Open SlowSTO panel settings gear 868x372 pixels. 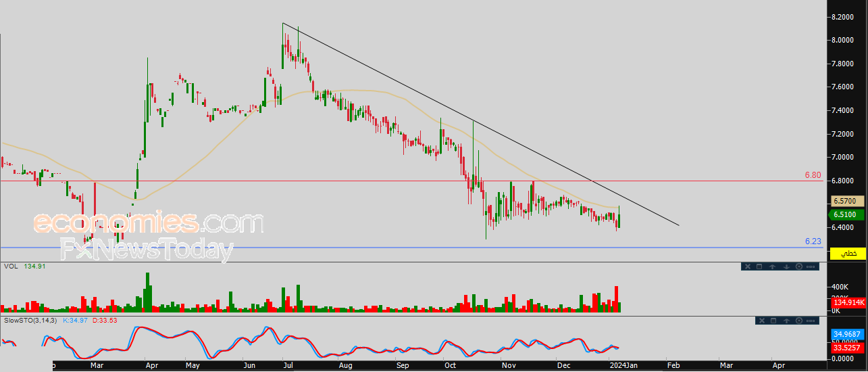799,321
